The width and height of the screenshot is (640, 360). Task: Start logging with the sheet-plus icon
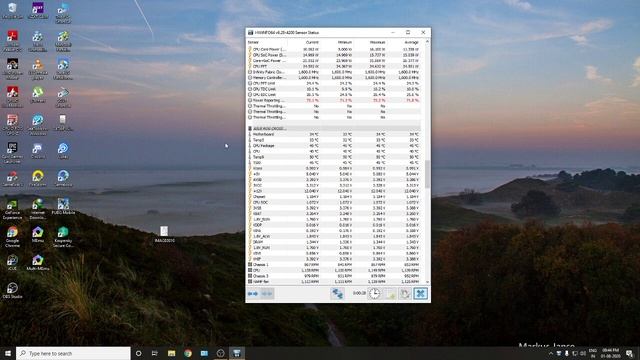coord(390,293)
